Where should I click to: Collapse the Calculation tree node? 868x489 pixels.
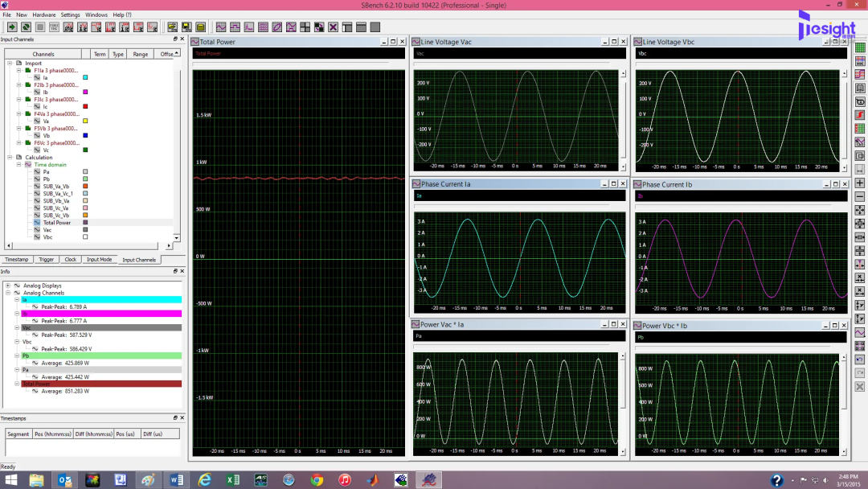click(x=10, y=158)
